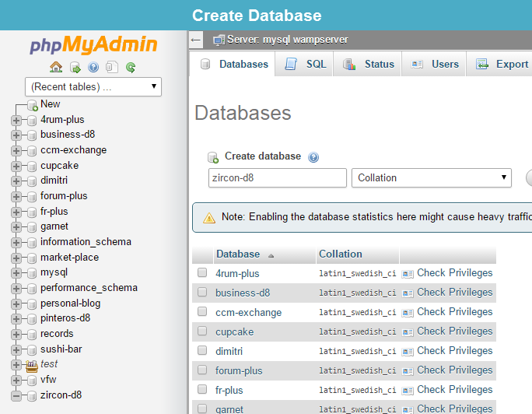Click the privileges icon in dimitri row

(407, 352)
